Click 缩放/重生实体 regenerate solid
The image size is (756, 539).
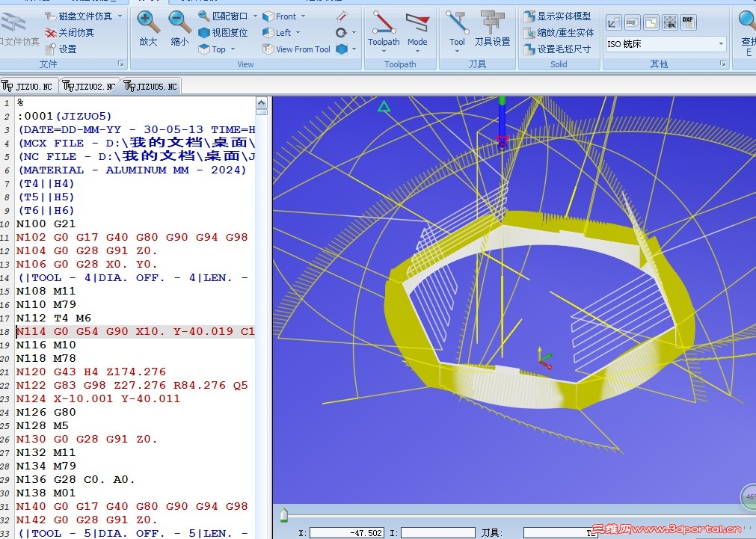coord(559,33)
